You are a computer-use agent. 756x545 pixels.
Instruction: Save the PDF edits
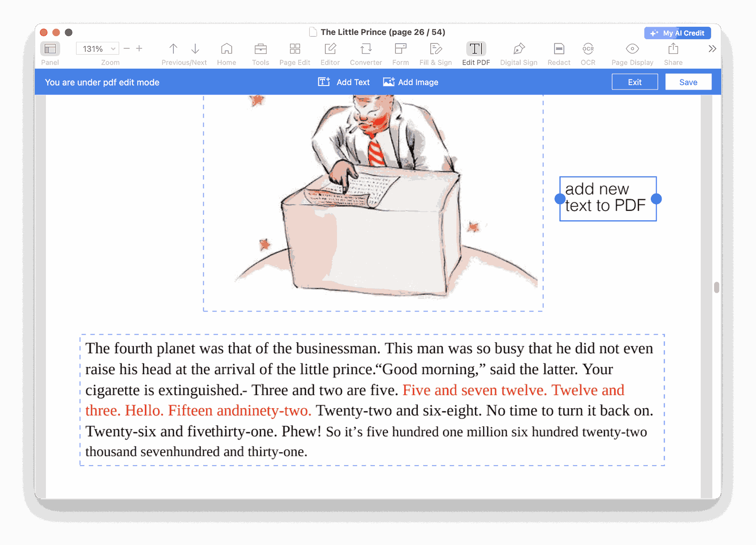(x=688, y=82)
